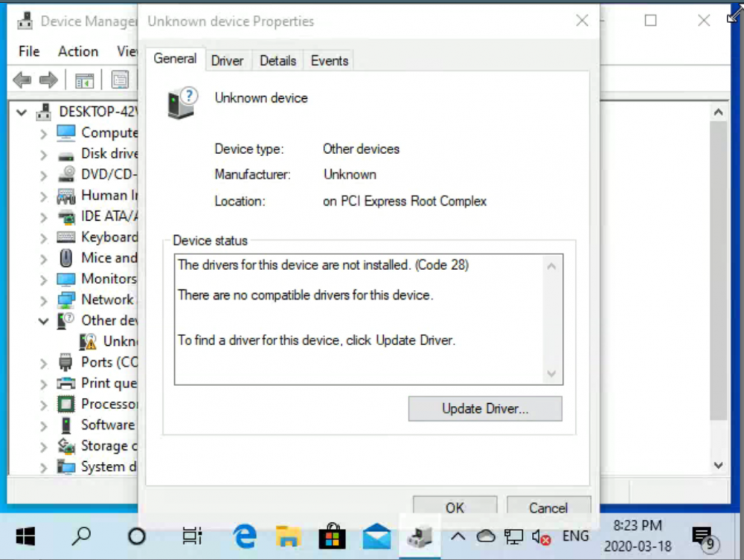Screen dimensions: 744x560
Task: Select the Unknown device warning icon in tree
Action: coord(89,341)
